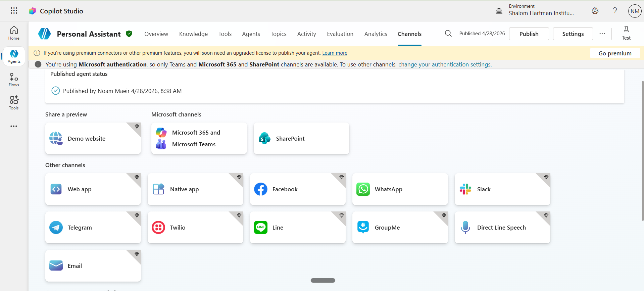
Task: Click the Facebook logo icon
Action: click(x=261, y=189)
